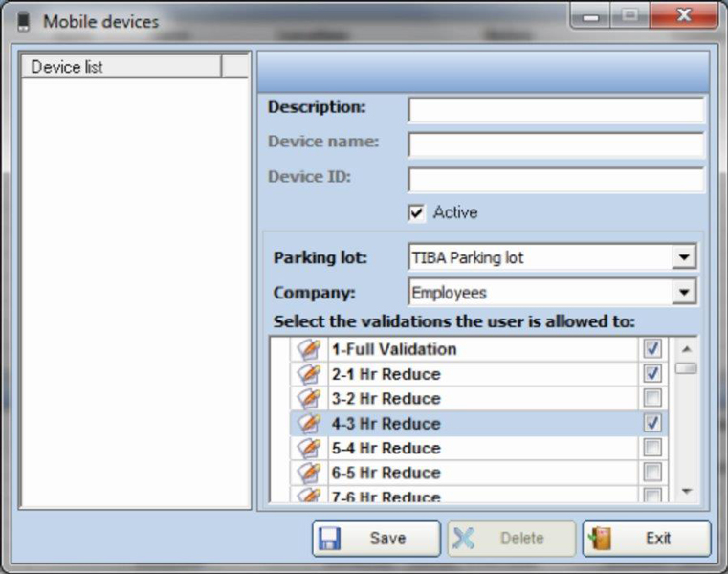Viewport: 728px width, 574px height.
Task: Check the 5-4 Hr Reduce checkbox
Action: (x=652, y=449)
